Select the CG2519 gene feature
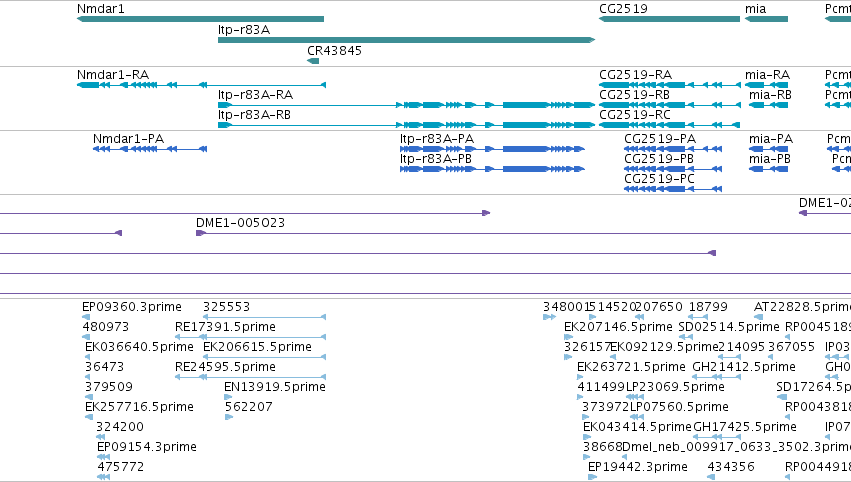851x482 pixels. (669, 19)
